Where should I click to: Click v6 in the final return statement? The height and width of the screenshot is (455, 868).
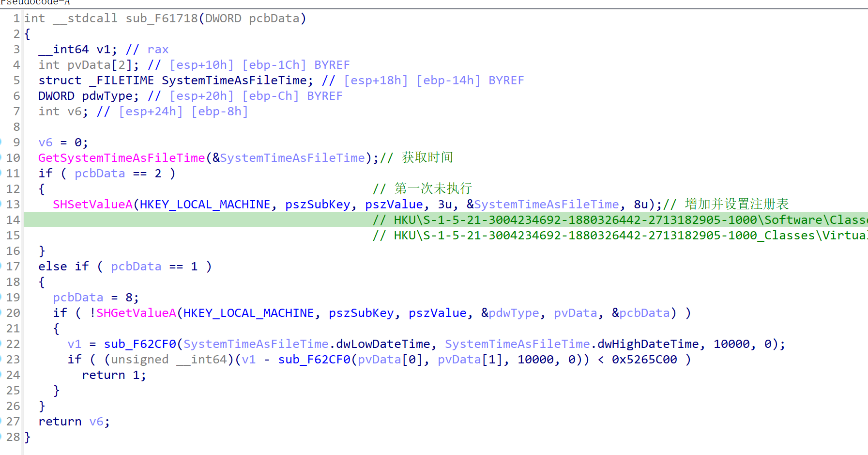coord(96,422)
